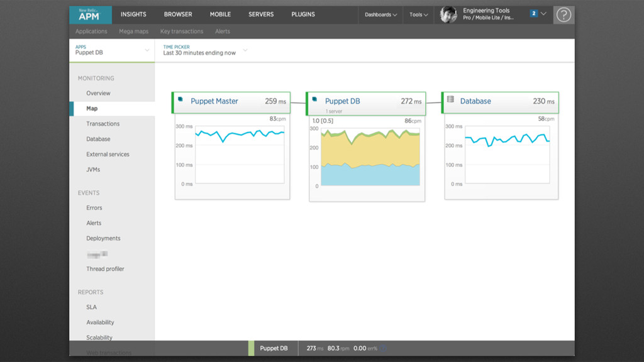
Task: Click Puppet DB in the bottom status bar
Action: [274, 348]
